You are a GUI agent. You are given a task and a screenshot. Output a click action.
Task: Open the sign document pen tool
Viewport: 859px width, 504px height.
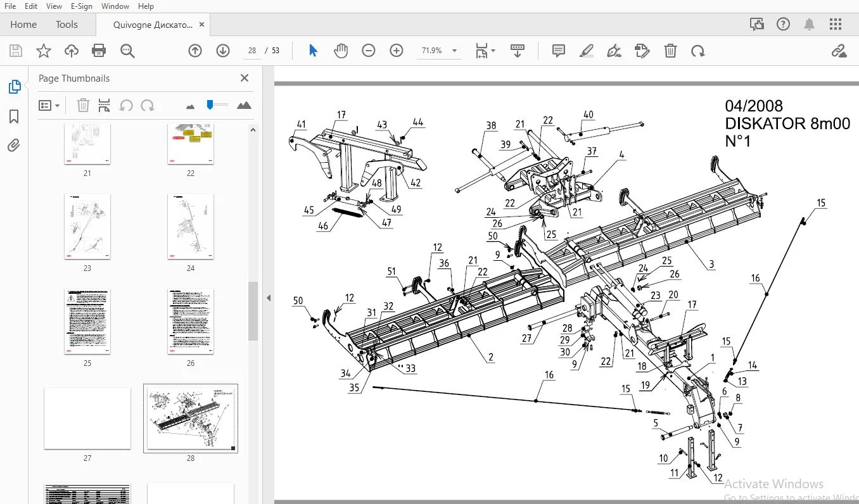[x=614, y=51]
